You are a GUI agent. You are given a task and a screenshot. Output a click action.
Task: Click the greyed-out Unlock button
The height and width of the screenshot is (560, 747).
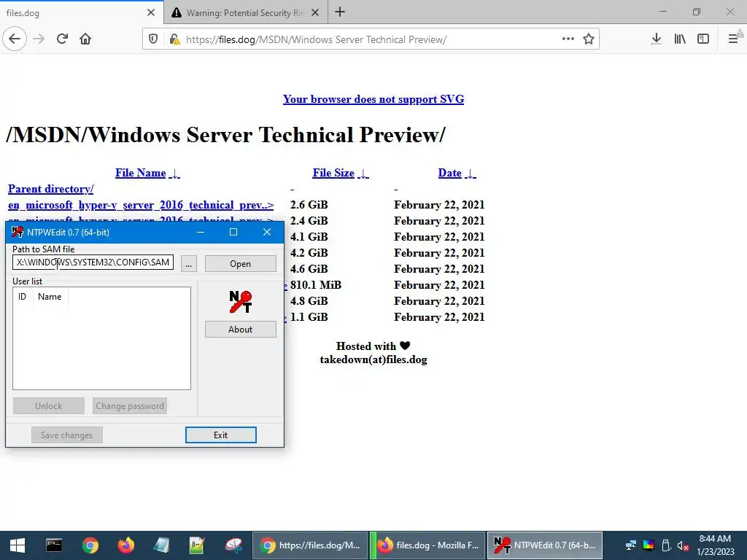pyautogui.click(x=49, y=405)
